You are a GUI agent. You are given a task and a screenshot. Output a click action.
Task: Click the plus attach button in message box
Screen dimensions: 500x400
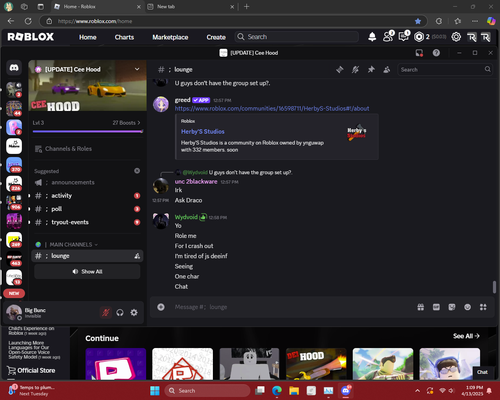[161, 307]
